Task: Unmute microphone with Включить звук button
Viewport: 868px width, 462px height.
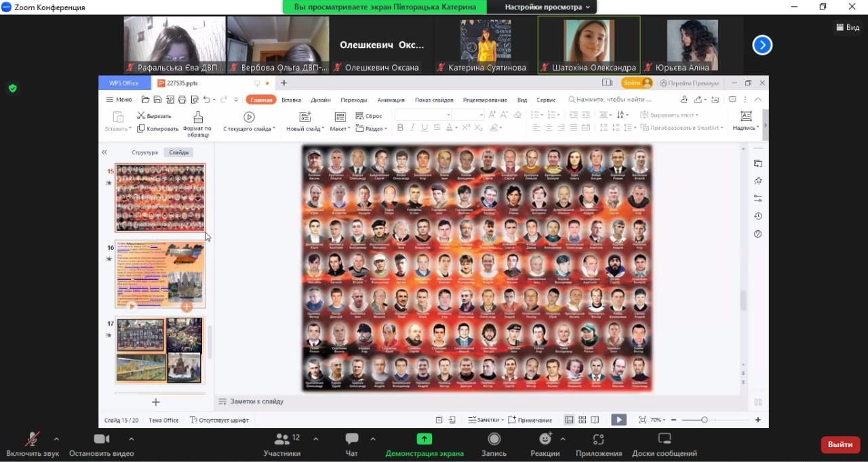Action: (x=32, y=440)
